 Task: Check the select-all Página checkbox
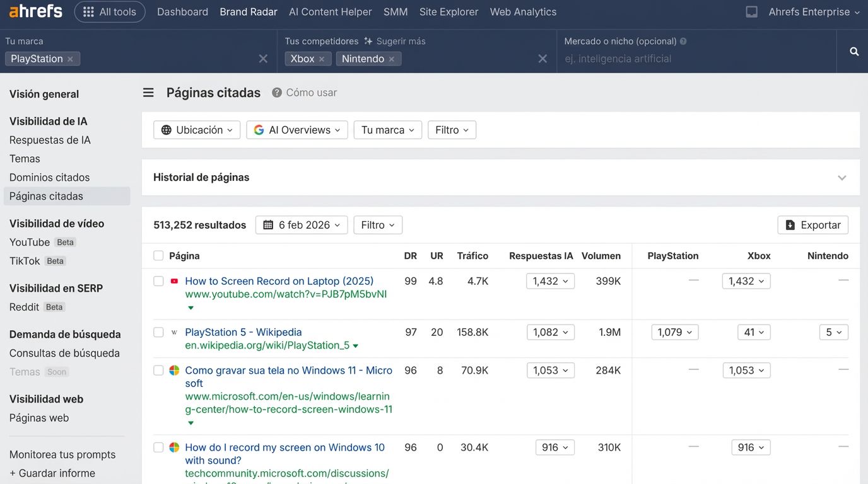(x=158, y=256)
